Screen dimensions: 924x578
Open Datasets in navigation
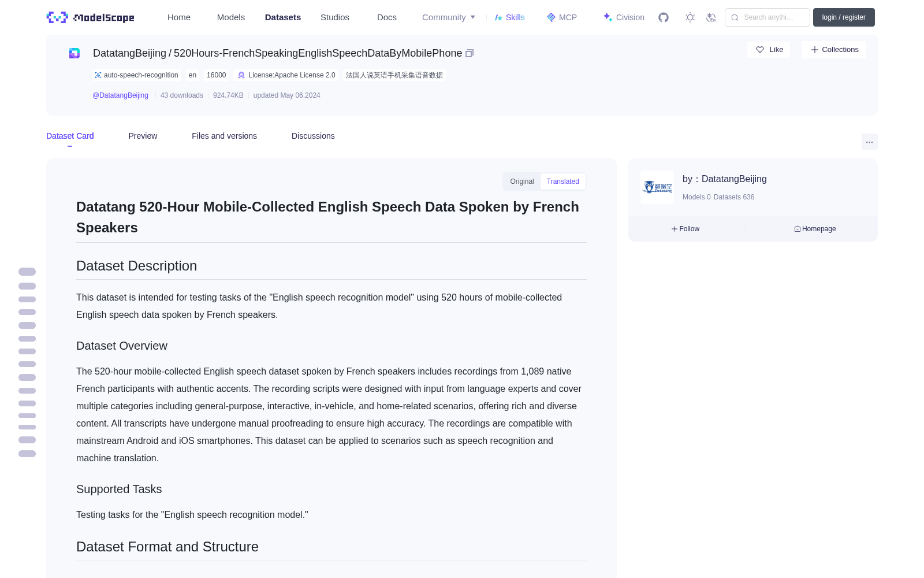(x=283, y=17)
